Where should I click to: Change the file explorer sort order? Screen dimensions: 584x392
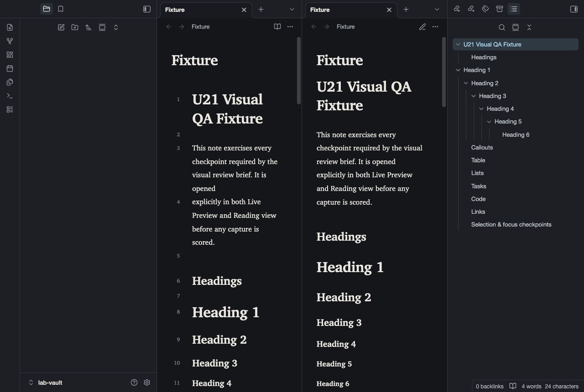[x=89, y=27]
